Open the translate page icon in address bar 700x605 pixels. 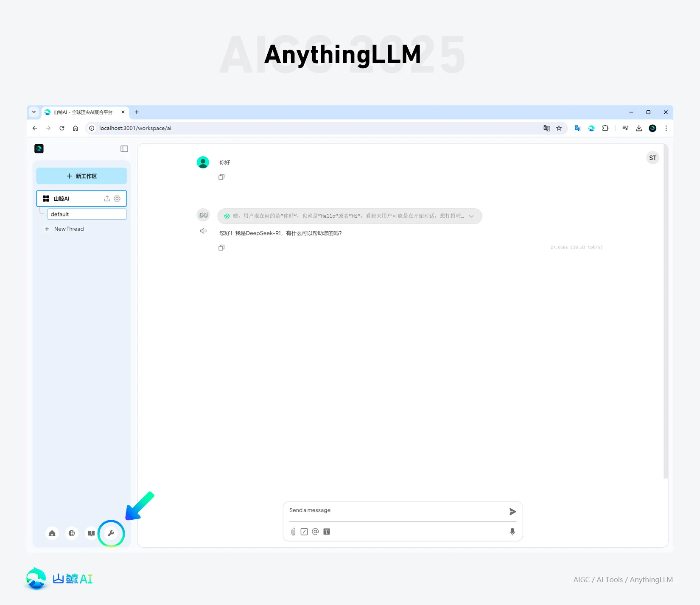(547, 128)
